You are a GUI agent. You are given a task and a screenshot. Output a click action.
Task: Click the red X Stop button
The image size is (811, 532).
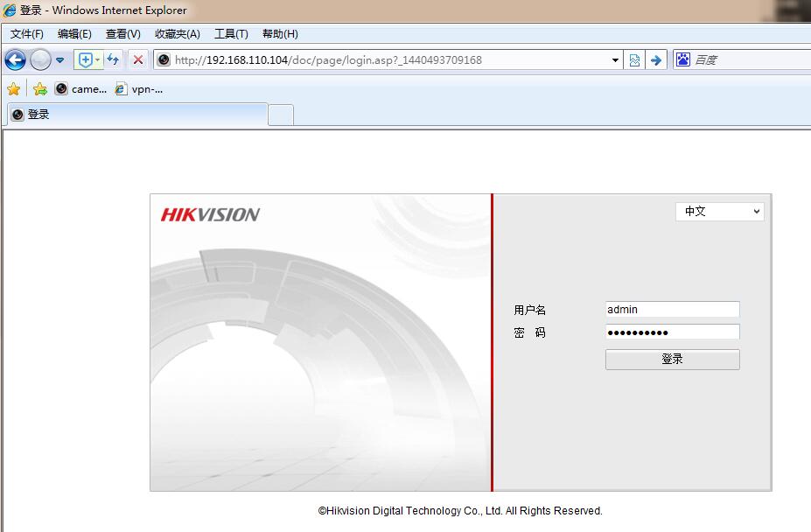[138, 60]
